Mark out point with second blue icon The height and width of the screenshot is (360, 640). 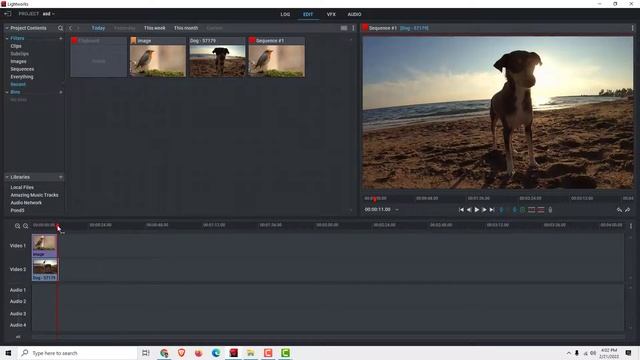coord(514,210)
